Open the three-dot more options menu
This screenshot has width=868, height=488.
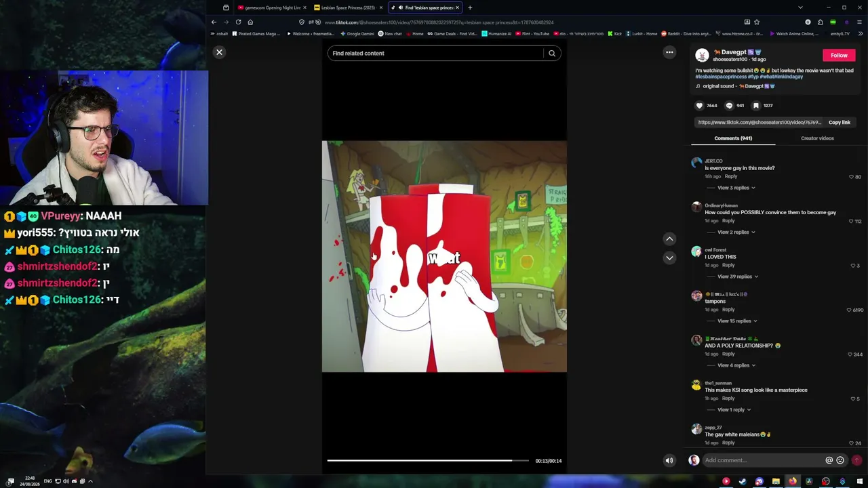coord(669,52)
